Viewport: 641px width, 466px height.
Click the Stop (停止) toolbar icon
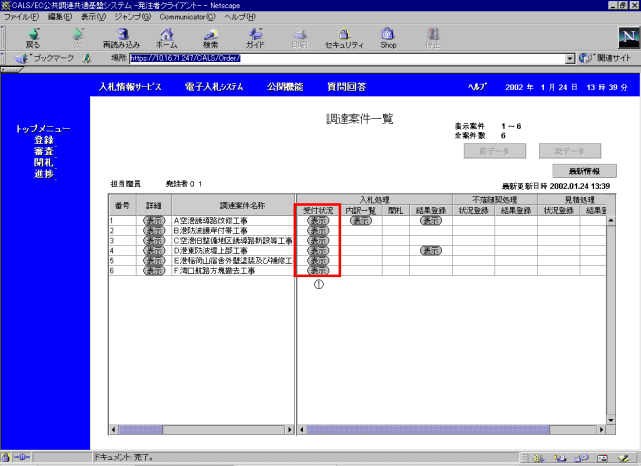coord(433,38)
